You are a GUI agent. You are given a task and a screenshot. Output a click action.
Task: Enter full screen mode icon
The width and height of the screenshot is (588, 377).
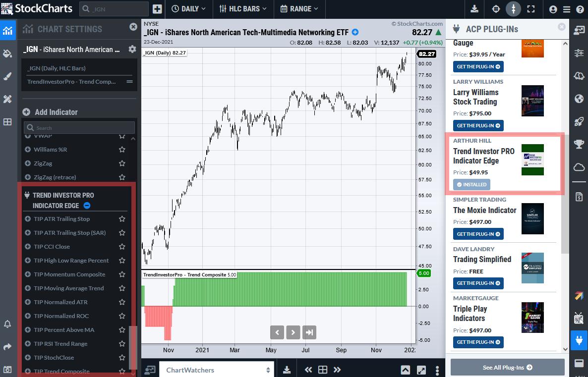(531, 9)
